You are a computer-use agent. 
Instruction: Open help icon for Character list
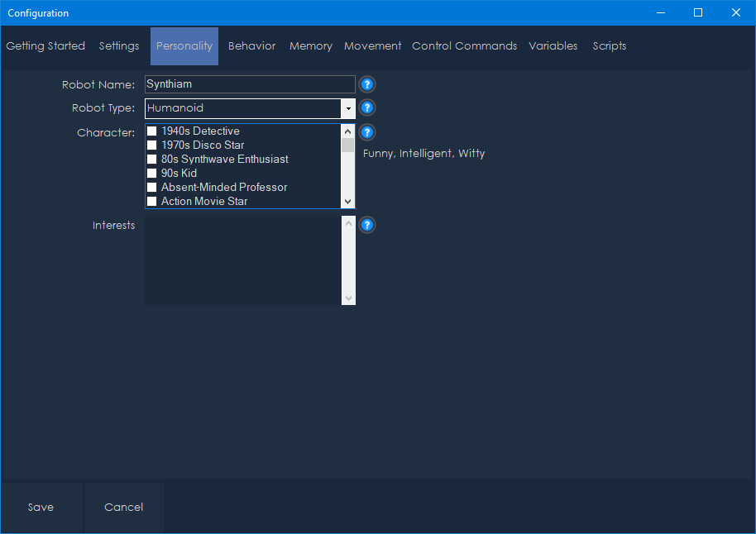367,132
